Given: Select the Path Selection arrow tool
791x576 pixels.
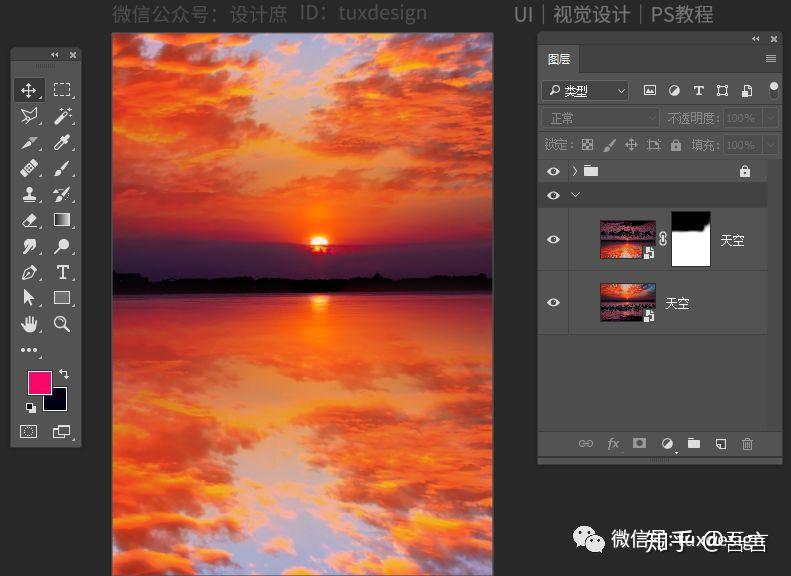Looking at the screenshot, I should pos(29,298).
